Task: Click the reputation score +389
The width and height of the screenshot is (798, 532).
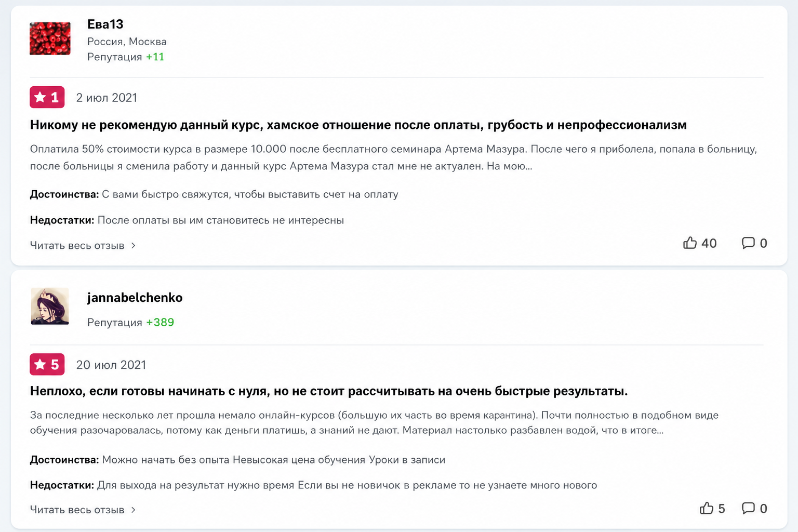Action: click(x=160, y=323)
